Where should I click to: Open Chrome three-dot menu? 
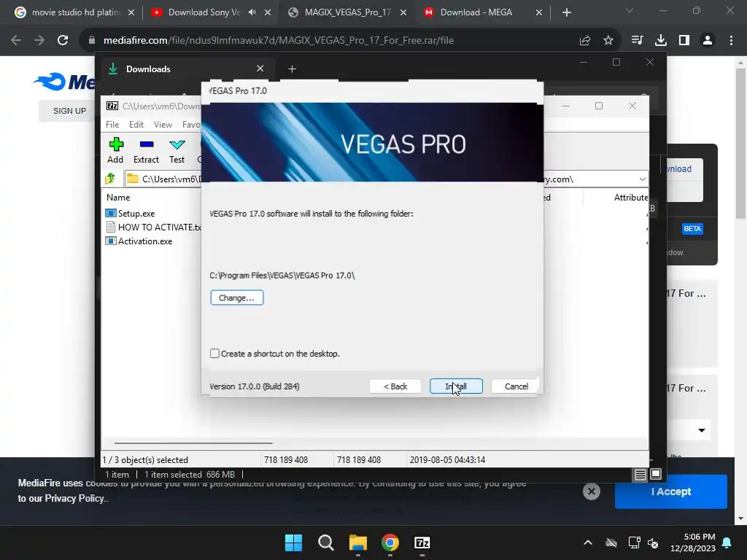tap(731, 41)
